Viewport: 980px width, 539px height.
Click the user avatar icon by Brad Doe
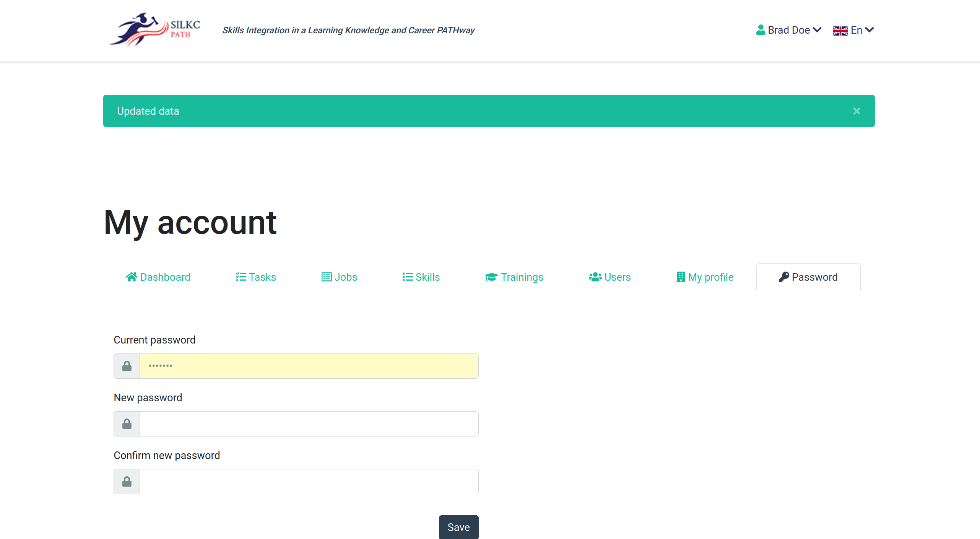point(761,30)
